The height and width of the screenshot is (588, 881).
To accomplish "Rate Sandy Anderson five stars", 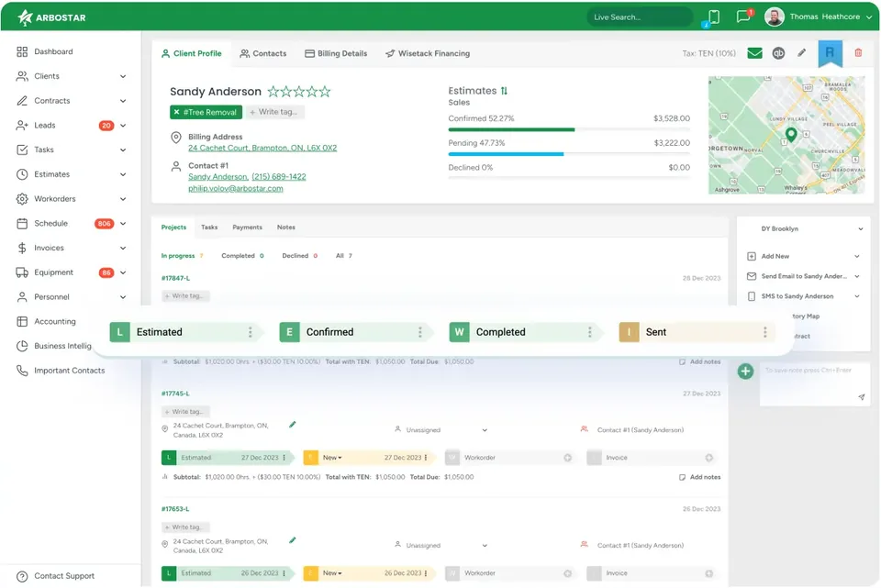I will [x=325, y=92].
